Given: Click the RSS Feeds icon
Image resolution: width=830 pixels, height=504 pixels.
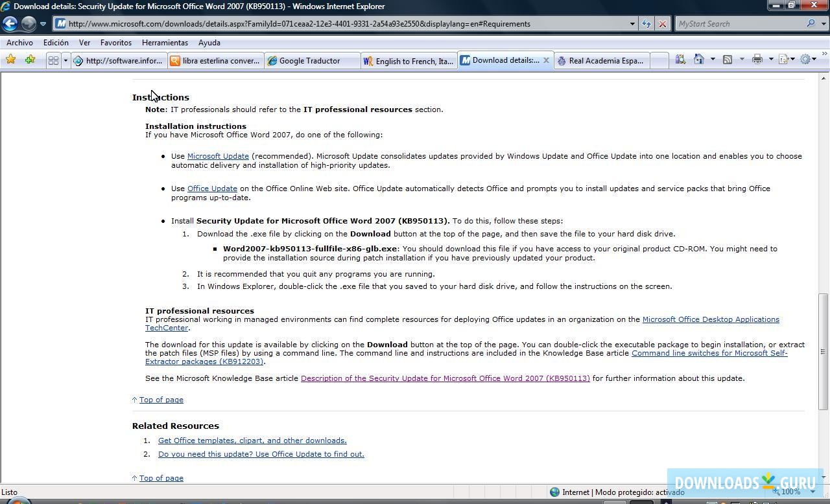Looking at the screenshot, I should [x=728, y=60].
